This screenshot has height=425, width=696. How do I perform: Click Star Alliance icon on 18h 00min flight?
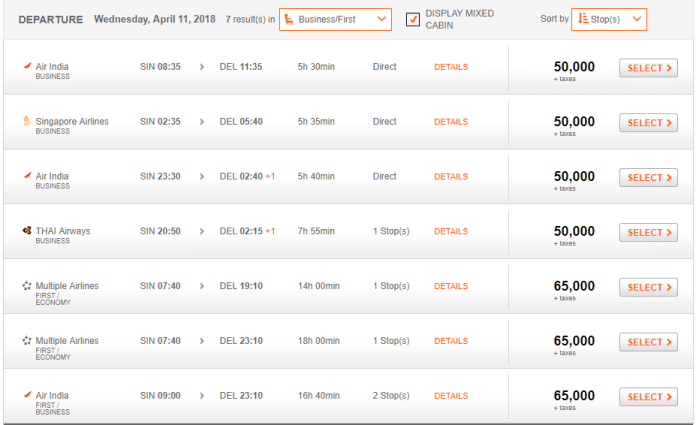27,340
